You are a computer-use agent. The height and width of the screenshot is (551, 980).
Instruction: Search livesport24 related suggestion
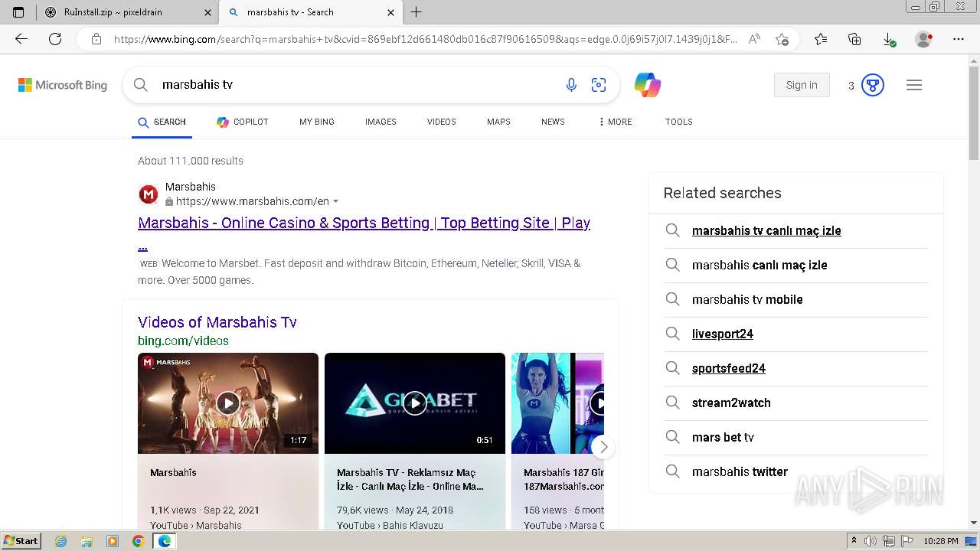point(723,334)
